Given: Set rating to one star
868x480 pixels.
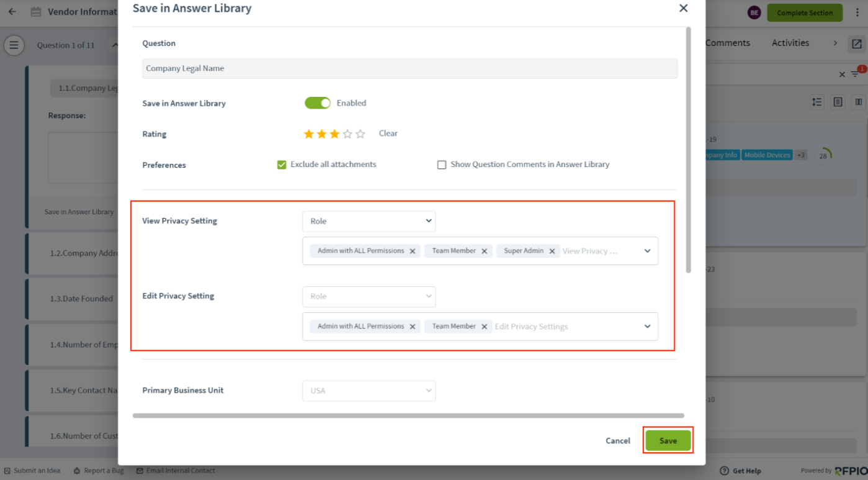Looking at the screenshot, I should pos(308,134).
